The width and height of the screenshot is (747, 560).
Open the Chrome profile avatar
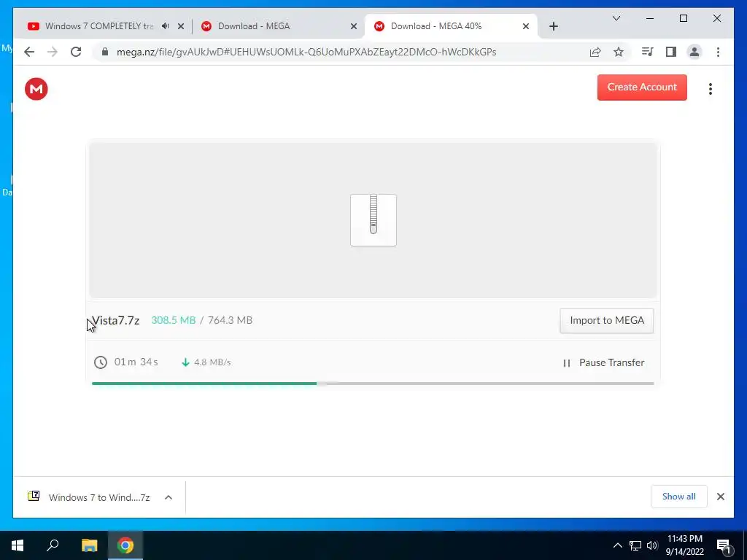(694, 52)
